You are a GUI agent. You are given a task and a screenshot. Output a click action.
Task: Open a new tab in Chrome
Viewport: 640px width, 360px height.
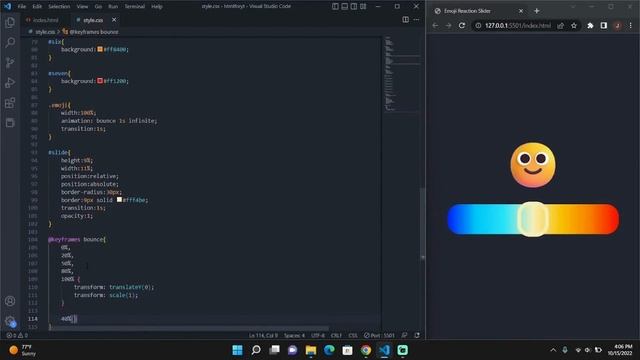537,11
